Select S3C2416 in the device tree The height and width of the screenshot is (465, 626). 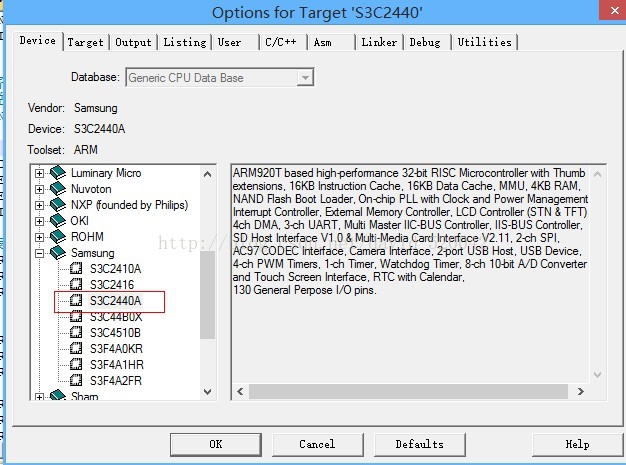[x=112, y=285]
